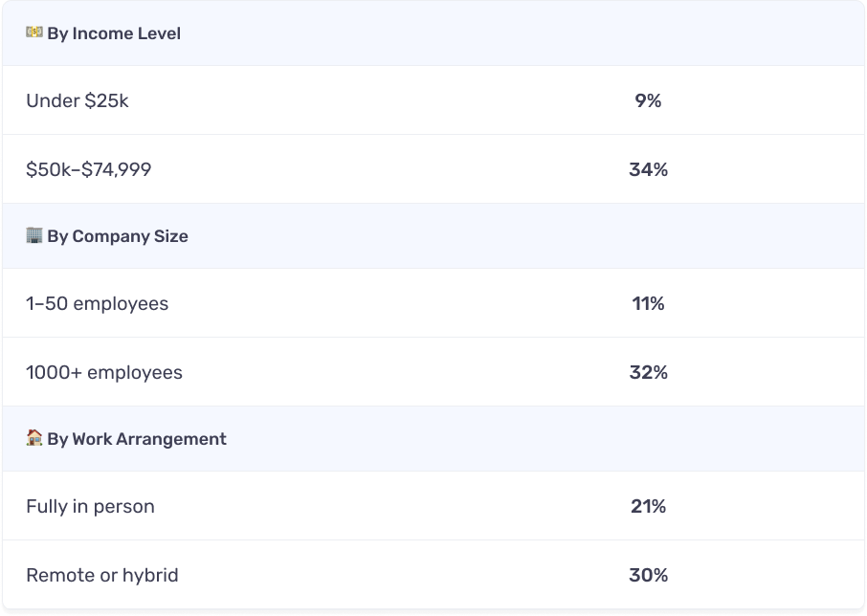
Task: Click the Remote or hybrid row label
Action: point(102,575)
